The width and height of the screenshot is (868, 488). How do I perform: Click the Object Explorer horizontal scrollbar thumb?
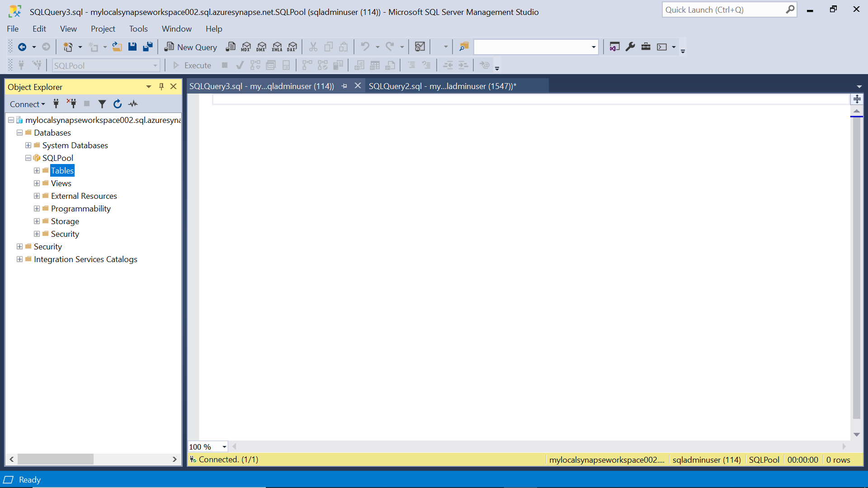point(55,459)
